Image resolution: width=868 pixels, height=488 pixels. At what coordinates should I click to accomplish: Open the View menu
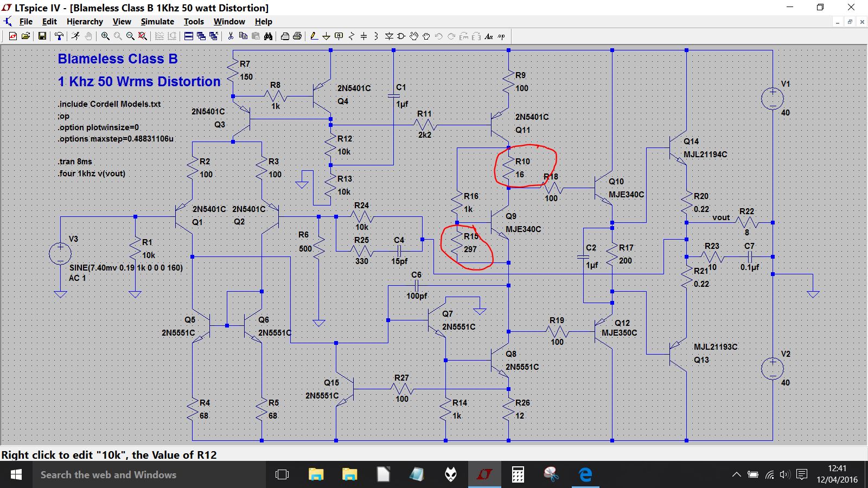pyautogui.click(x=122, y=22)
